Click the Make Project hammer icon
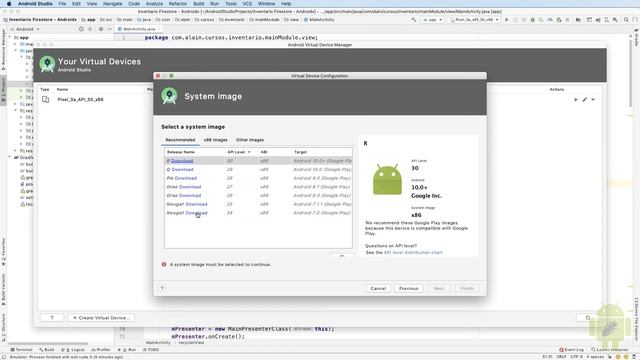The width and height of the screenshot is (640, 360). click(x=413, y=20)
